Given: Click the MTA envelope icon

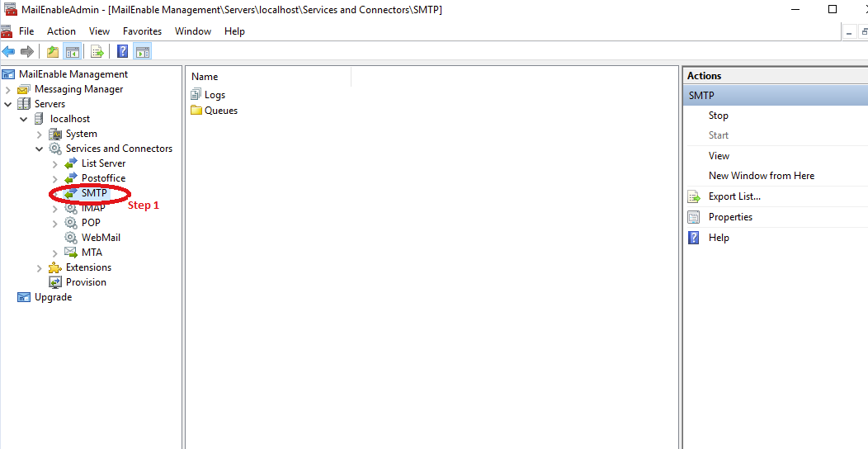Looking at the screenshot, I should [x=71, y=253].
